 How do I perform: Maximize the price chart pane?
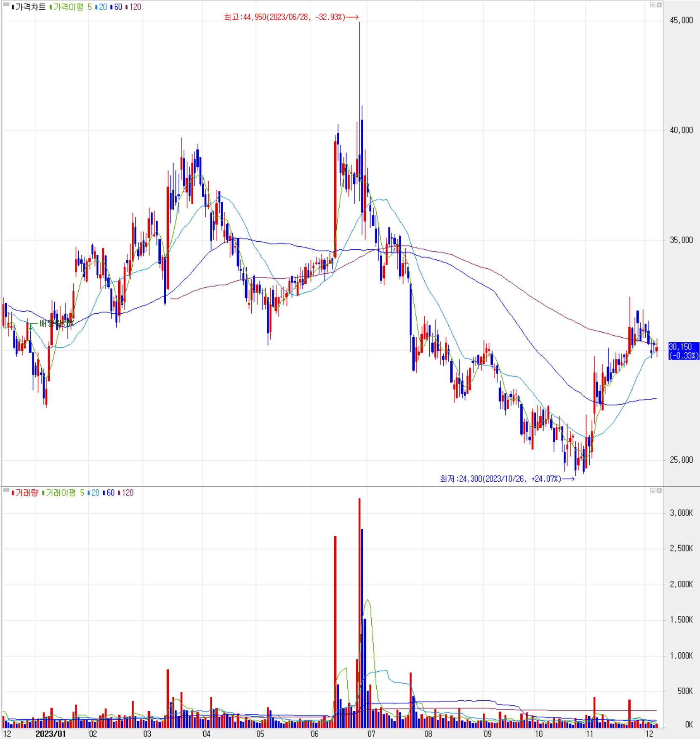tap(653, 5)
